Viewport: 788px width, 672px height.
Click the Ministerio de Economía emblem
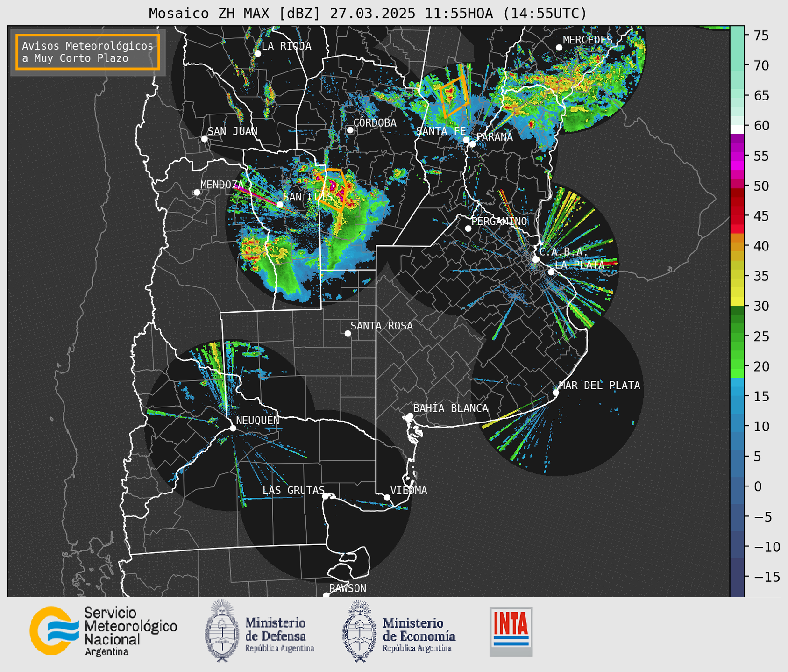[x=360, y=631]
